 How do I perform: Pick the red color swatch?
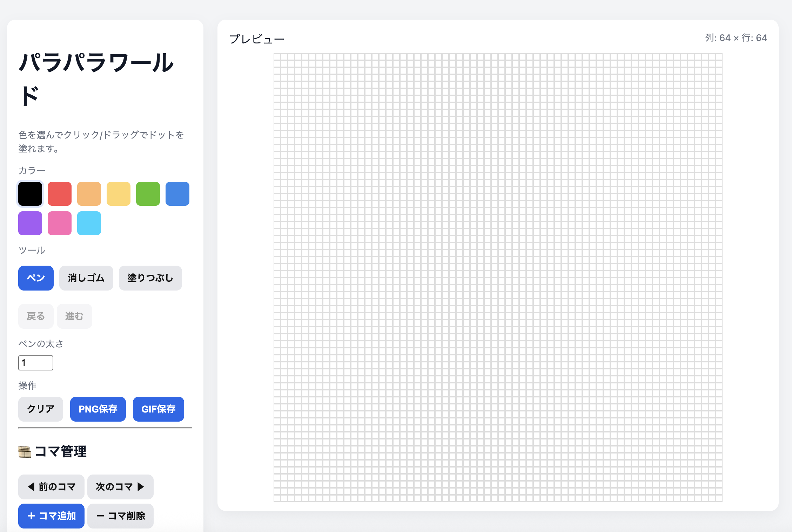point(60,194)
